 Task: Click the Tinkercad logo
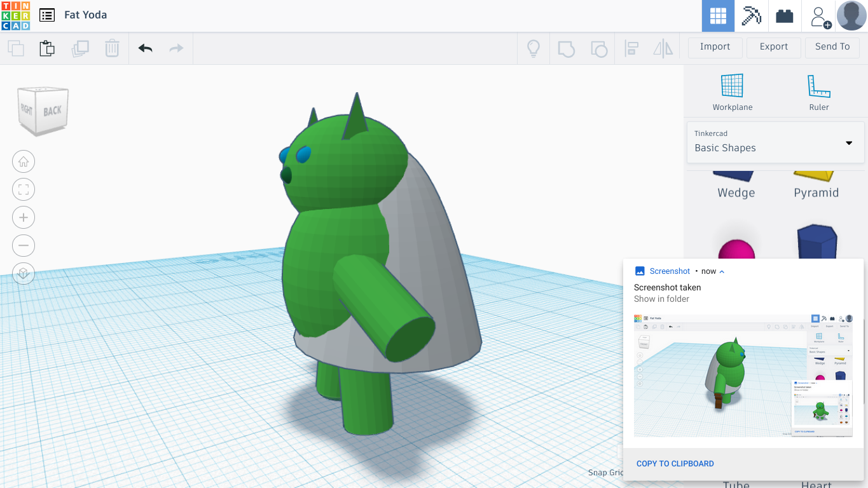tap(15, 15)
